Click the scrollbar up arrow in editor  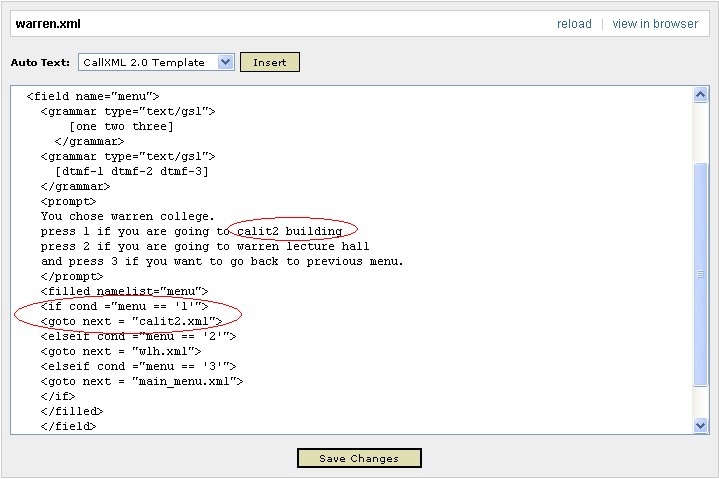click(x=700, y=95)
